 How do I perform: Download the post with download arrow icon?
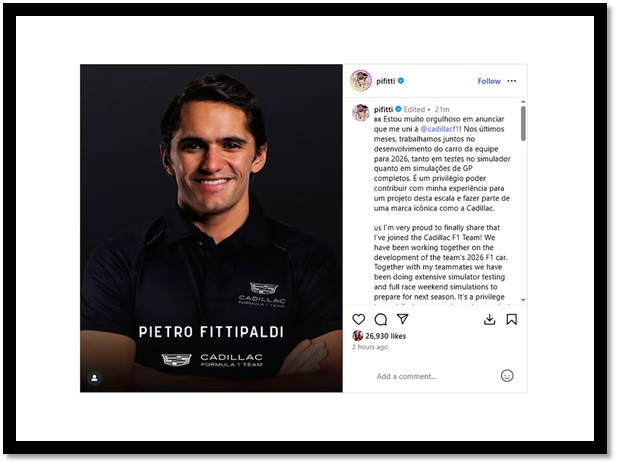pos(489,319)
